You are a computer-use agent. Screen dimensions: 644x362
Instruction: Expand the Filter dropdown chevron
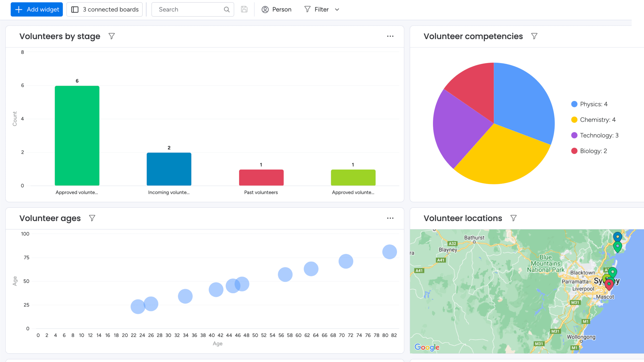[x=337, y=10]
